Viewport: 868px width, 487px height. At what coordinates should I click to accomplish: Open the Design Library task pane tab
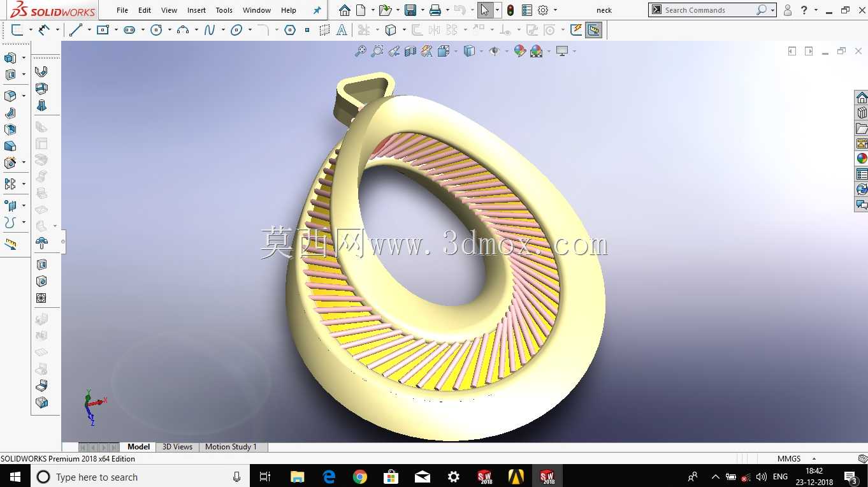click(x=862, y=113)
